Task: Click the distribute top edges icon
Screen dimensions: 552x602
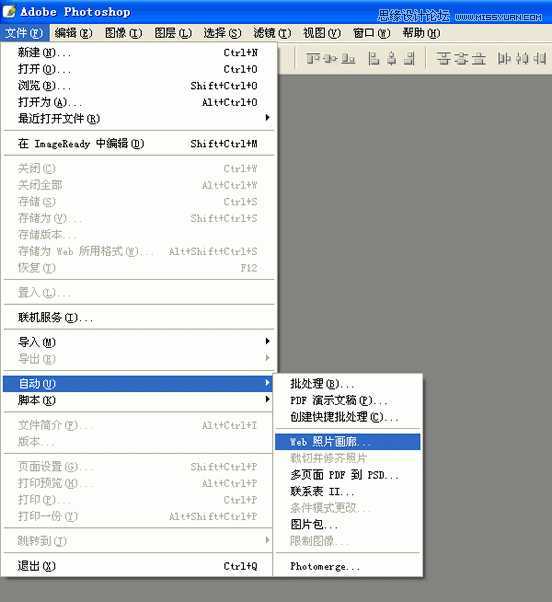Action: point(443,58)
